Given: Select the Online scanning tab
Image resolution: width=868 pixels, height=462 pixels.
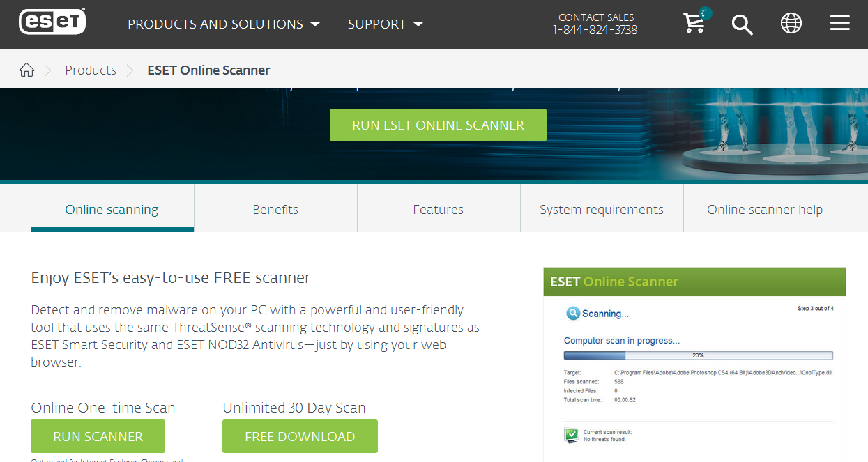Looking at the screenshot, I should [x=112, y=210].
